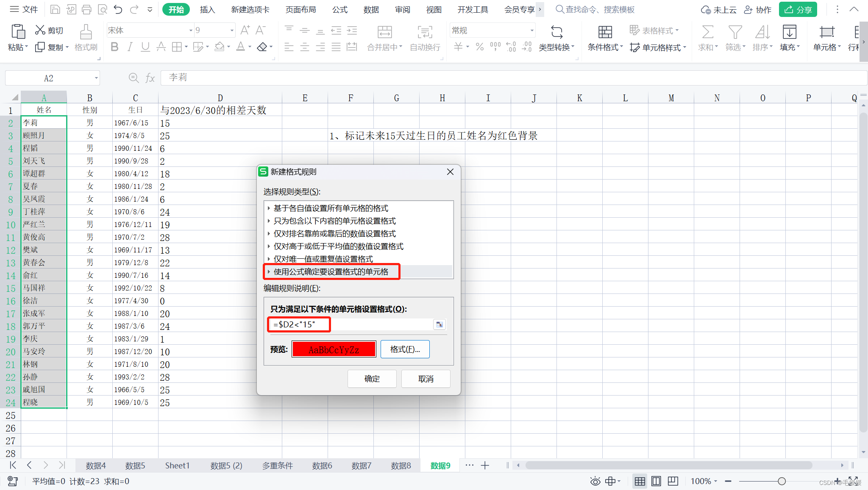This screenshot has height=490, width=868.
Task: Click the red format preview swatch
Action: point(334,349)
